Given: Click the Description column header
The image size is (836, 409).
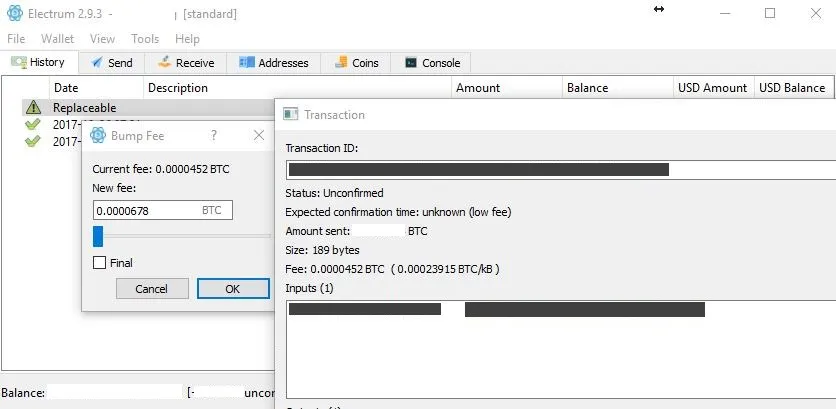Looking at the screenshot, I should coord(298,88).
